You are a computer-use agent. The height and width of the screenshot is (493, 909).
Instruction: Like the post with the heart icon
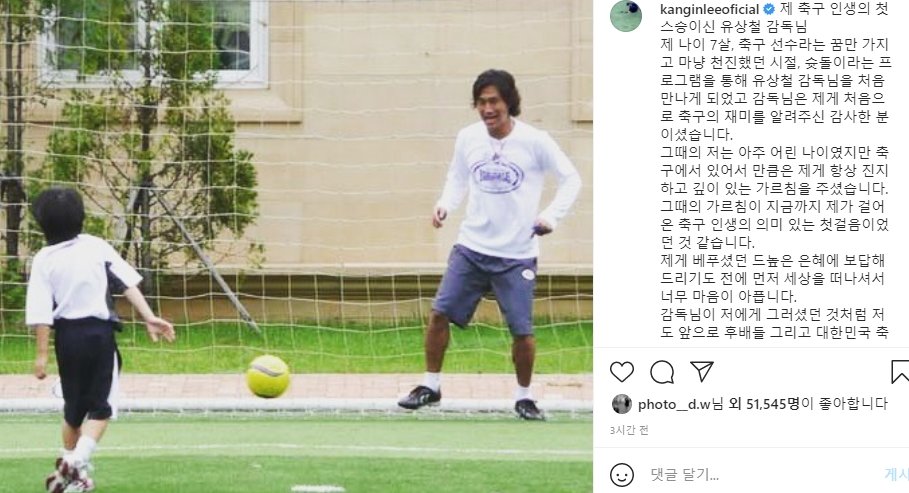click(621, 372)
